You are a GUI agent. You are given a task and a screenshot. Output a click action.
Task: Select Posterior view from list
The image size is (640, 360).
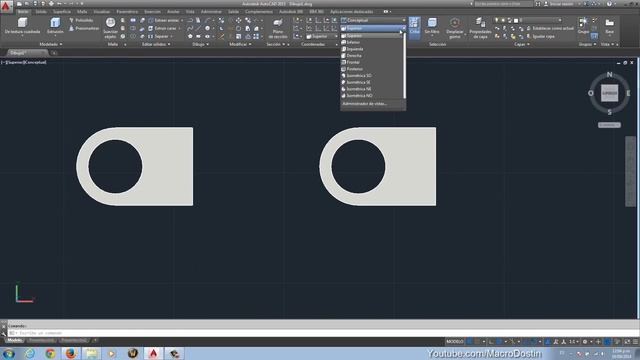tap(371, 69)
